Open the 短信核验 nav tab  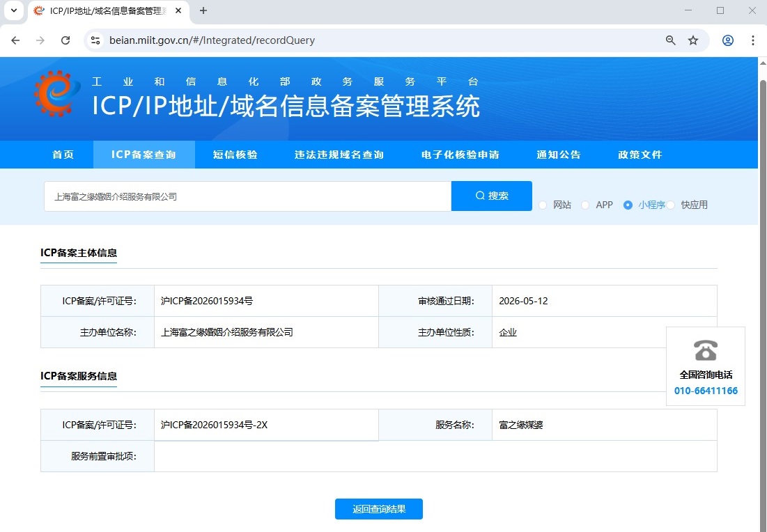point(235,155)
